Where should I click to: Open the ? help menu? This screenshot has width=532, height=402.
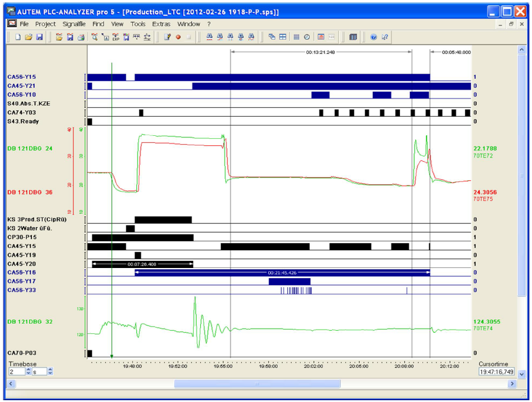tap(209, 24)
